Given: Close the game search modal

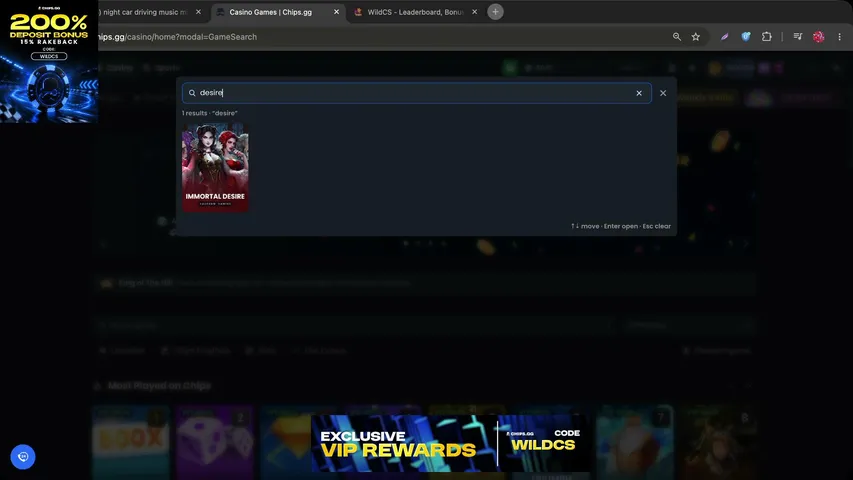Looking at the screenshot, I should click(x=663, y=93).
